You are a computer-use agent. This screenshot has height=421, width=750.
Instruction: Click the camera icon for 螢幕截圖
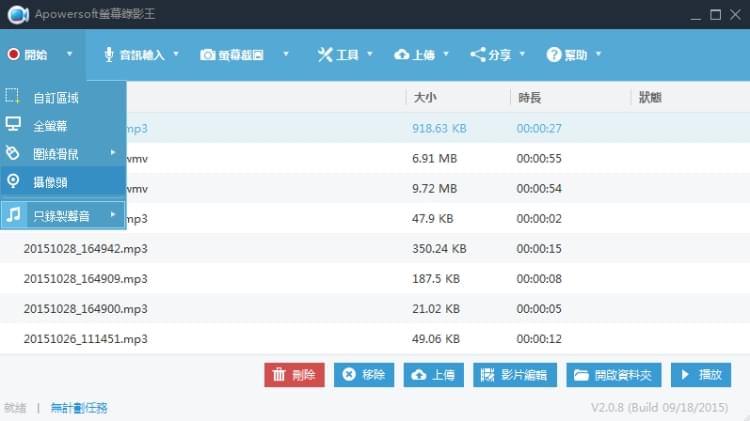click(x=208, y=54)
